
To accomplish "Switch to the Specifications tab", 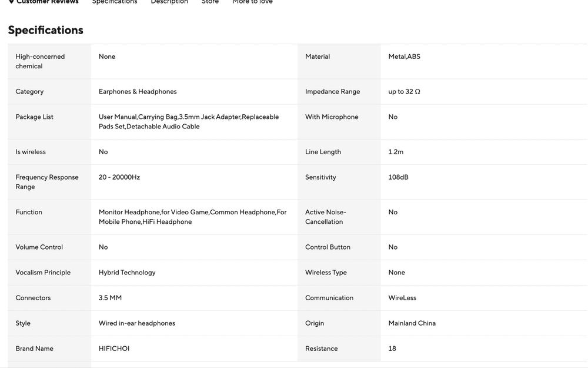I will coord(115,2).
